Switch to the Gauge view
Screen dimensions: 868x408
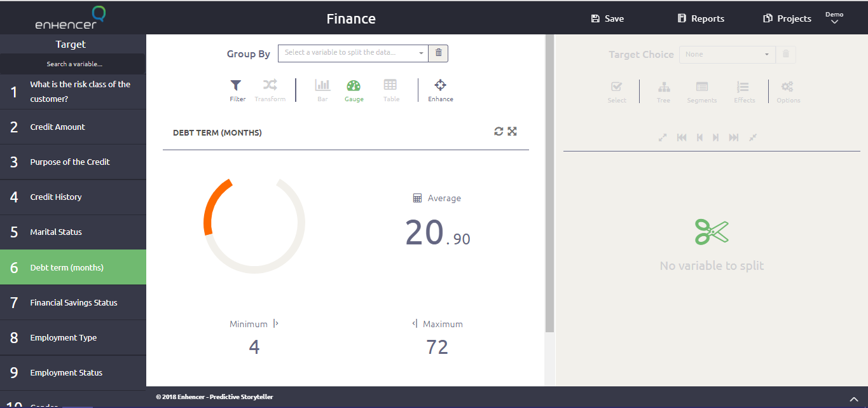(354, 90)
